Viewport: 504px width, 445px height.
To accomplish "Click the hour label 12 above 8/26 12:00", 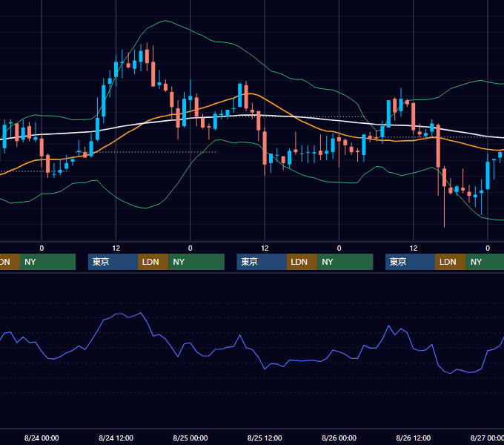I will click(414, 248).
